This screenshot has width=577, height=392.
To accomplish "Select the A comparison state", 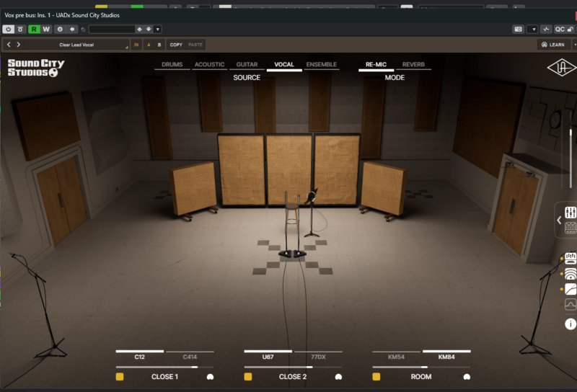I will 149,45.
